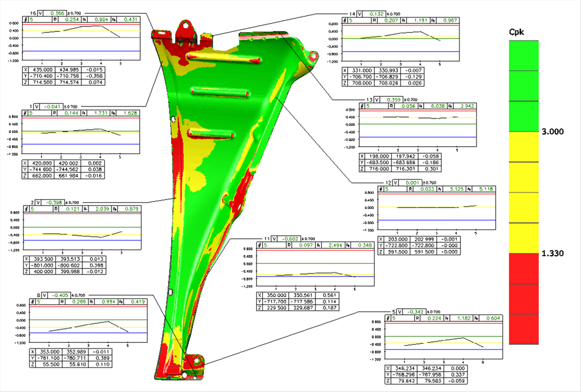Select the 1.330 threshold label on the legend
Image resolution: width=581 pixels, height=392 pixels.
pyautogui.click(x=554, y=253)
